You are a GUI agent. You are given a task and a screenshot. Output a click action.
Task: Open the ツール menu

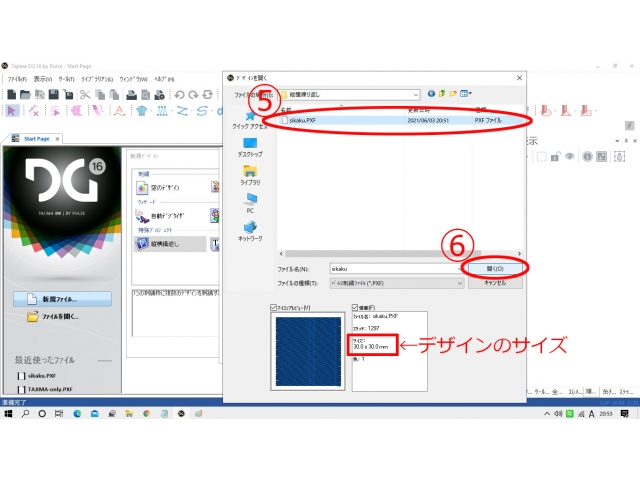66,79
